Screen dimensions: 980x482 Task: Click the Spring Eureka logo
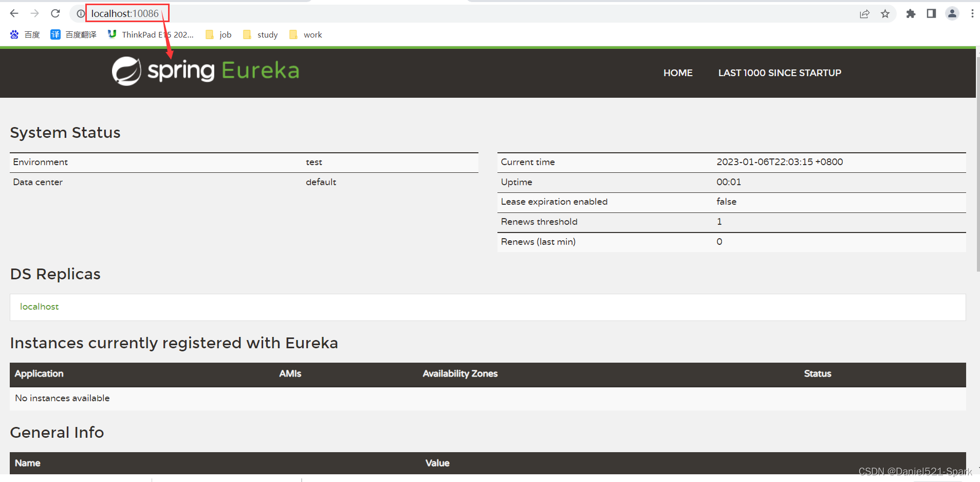tap(206, 71)
